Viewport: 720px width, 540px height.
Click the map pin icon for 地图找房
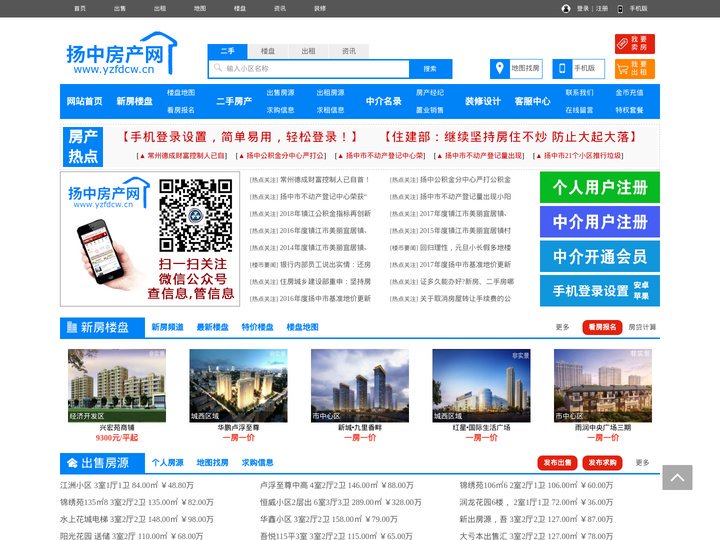pyautogui.click(x=500, y=68)
